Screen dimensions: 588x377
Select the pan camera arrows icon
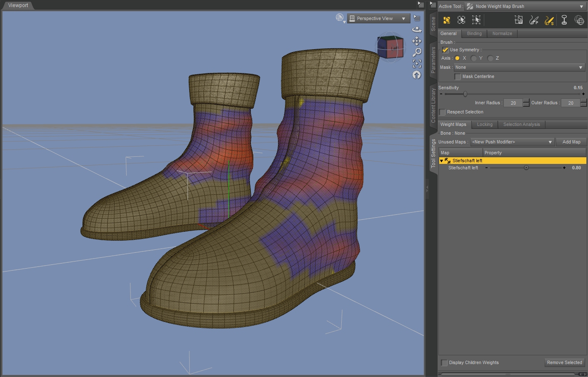417,41
